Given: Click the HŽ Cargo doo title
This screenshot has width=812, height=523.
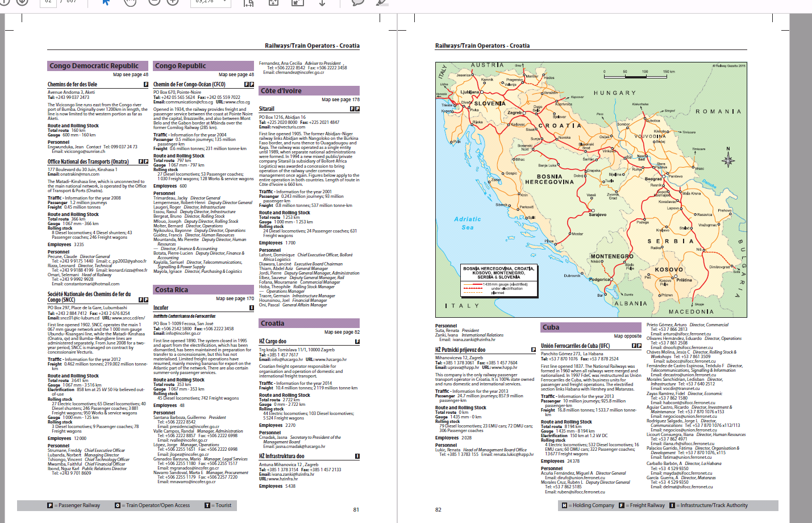Looking at the screenshot, I should pos(273,342).
